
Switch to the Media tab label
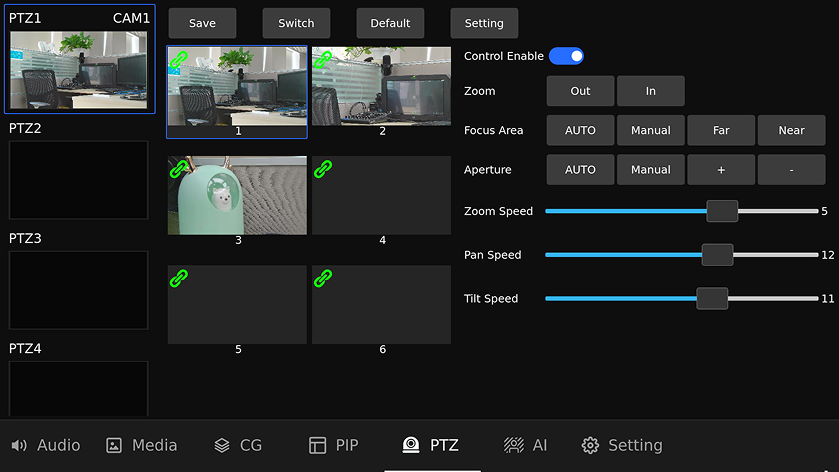154,445
